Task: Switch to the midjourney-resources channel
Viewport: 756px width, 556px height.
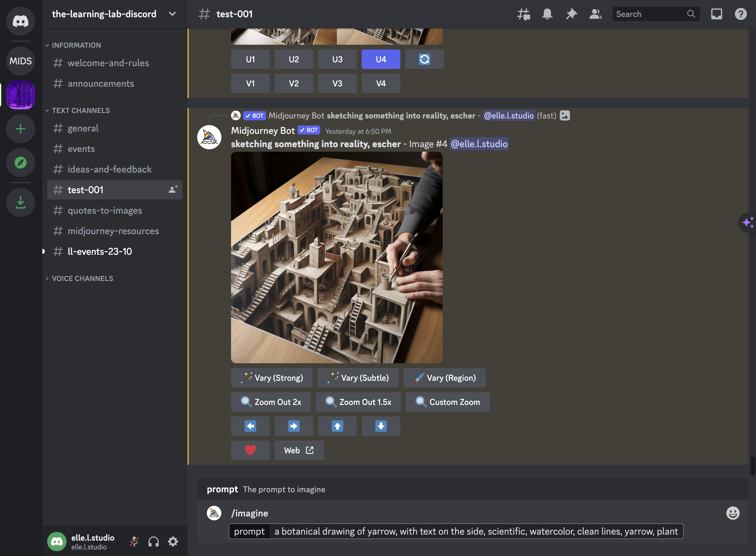Action: point(113,231)
